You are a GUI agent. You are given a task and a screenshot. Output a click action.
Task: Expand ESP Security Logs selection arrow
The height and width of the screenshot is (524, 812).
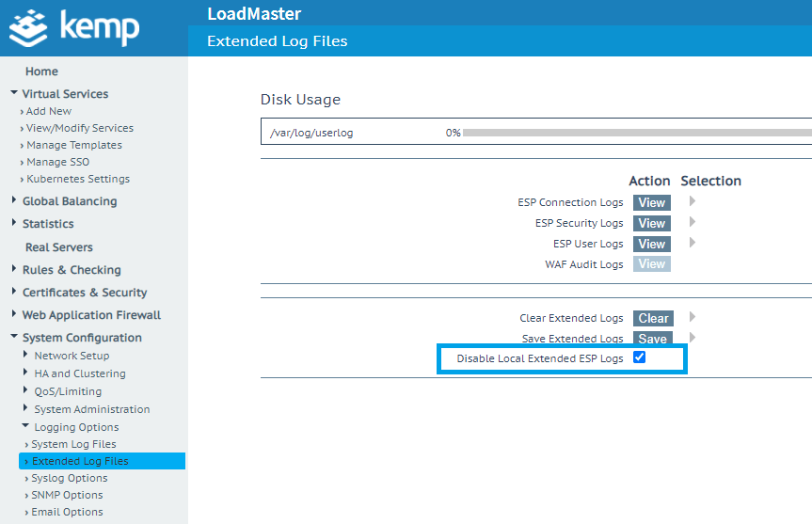[x=693, y=222]
